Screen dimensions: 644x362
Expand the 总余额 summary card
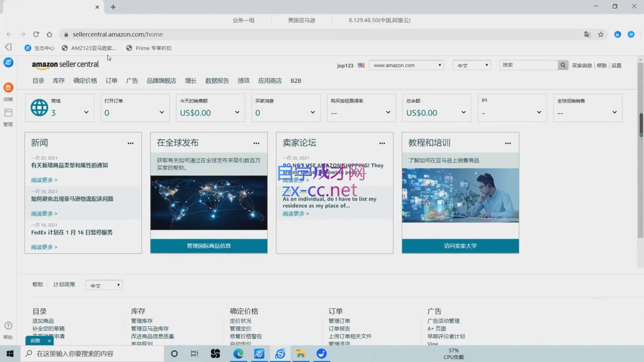464,113
